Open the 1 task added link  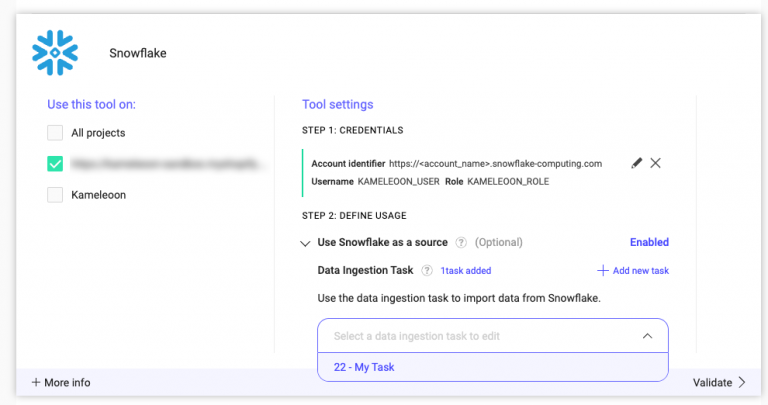coord(466,270)
